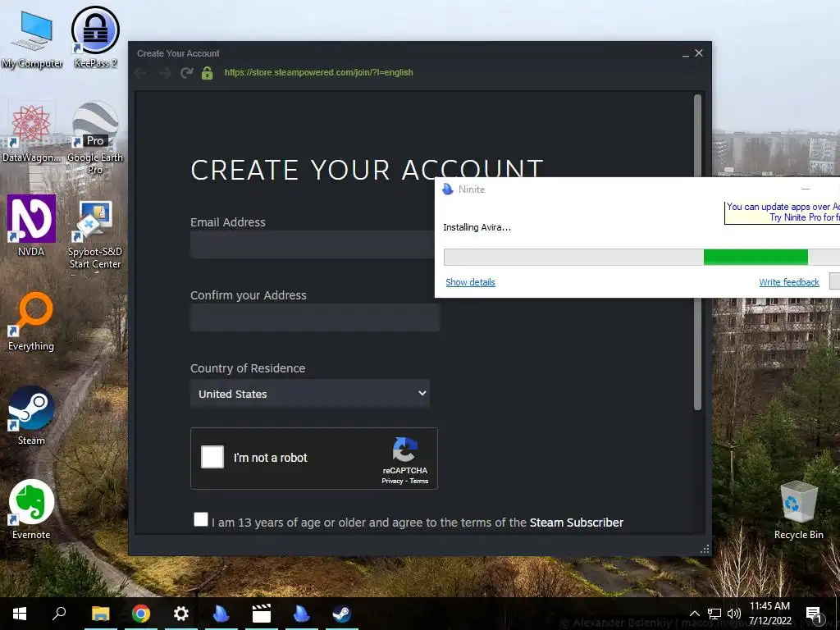Screen dimensions: 840x630
Task: Click the Steam window resize grip
Action: [x=705, y=549]
